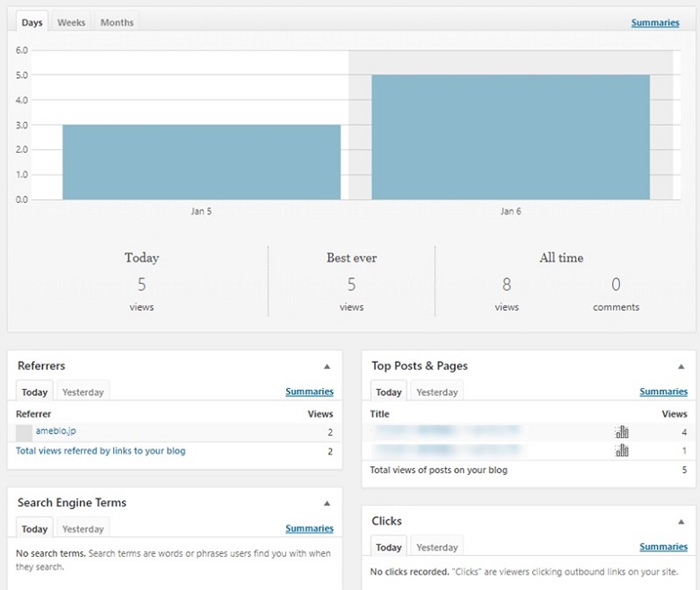
Task: Open the ameblo.jp referrer link
Action: [x=56, y=431]
